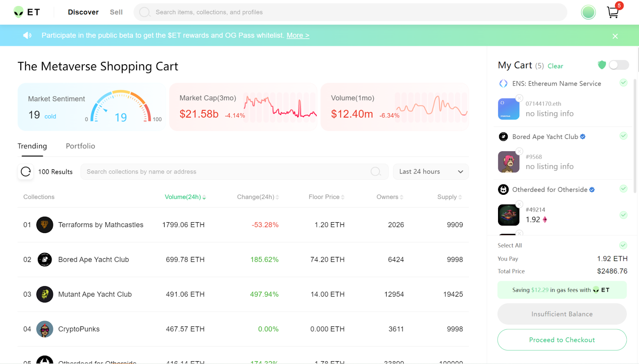Sort the table by Volume(24h)
The height and width of the screenshot is (364, 639).
[185, 197]
